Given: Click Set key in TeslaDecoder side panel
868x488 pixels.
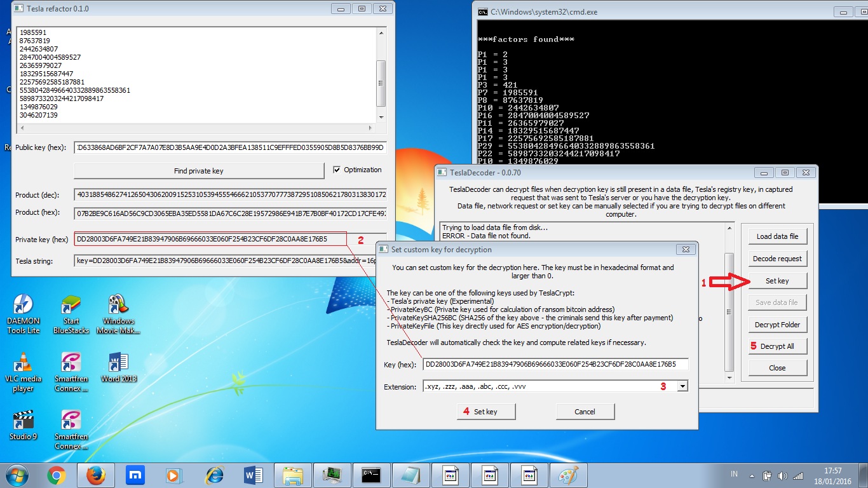Looking at the screenshot, I should click(777, 281).
